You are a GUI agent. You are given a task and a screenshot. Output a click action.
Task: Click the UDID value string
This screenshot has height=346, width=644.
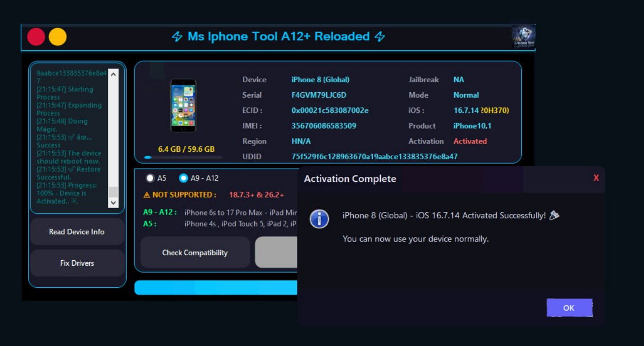pos(374,156)
